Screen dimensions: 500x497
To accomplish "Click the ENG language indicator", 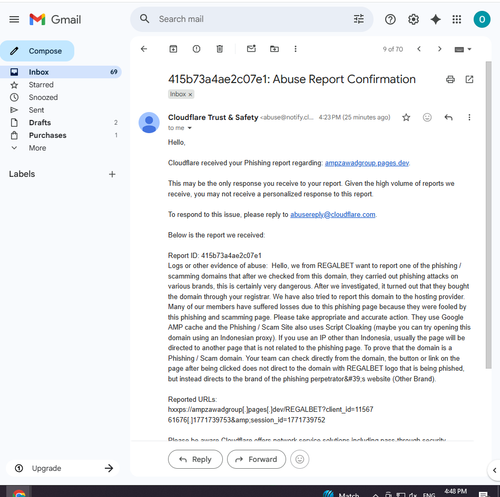I will (x=429, y=495).
